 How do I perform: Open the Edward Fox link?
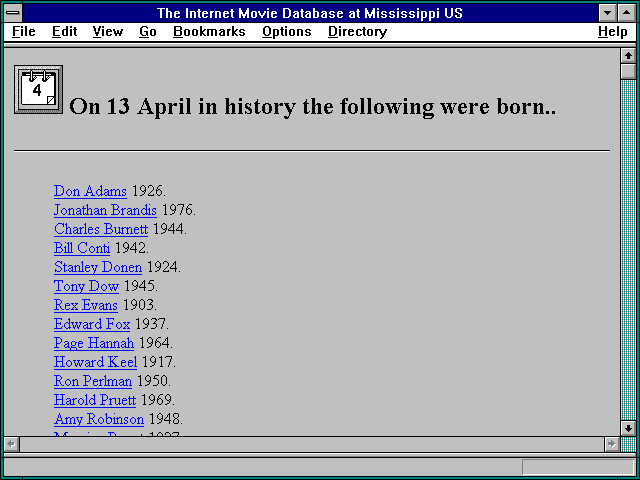[x=92, y=324]
